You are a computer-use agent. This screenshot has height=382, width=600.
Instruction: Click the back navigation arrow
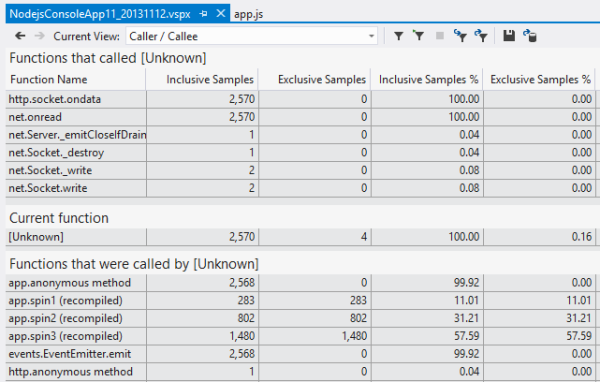(x=20, y=36)
